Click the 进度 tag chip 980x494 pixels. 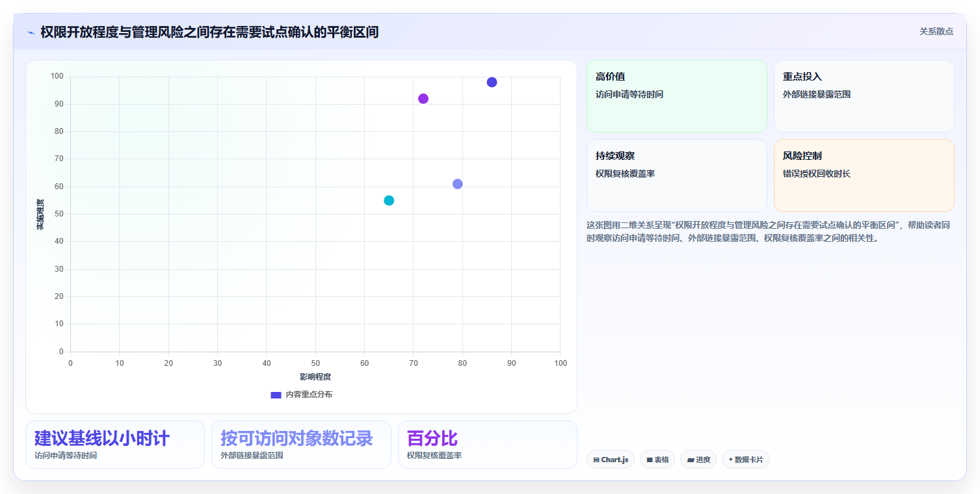[698, 460]
